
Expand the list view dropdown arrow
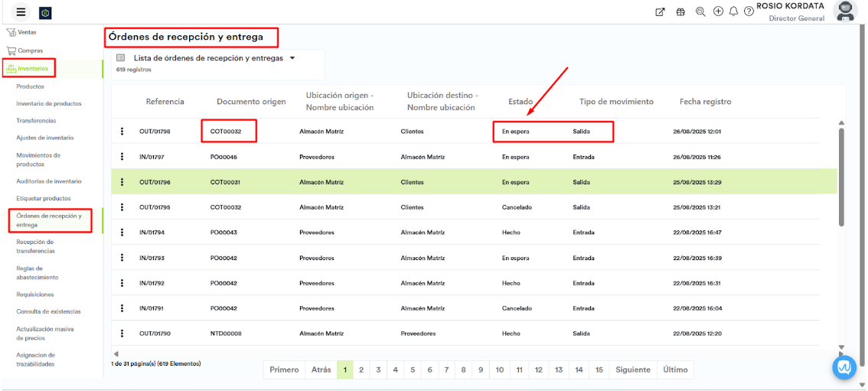[292, 58]
